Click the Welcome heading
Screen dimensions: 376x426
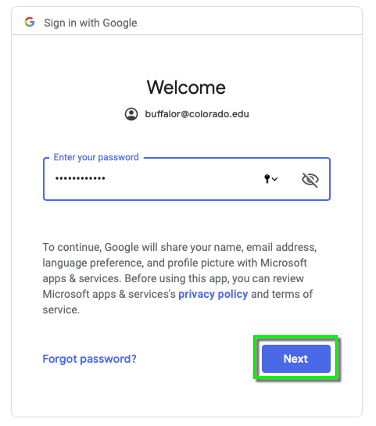click(x=186, y=87)
